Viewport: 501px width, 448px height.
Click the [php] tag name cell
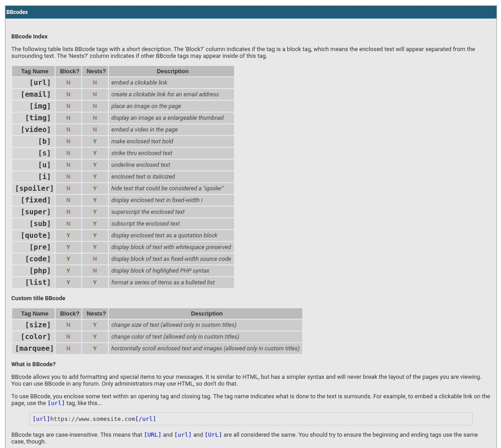33,271
